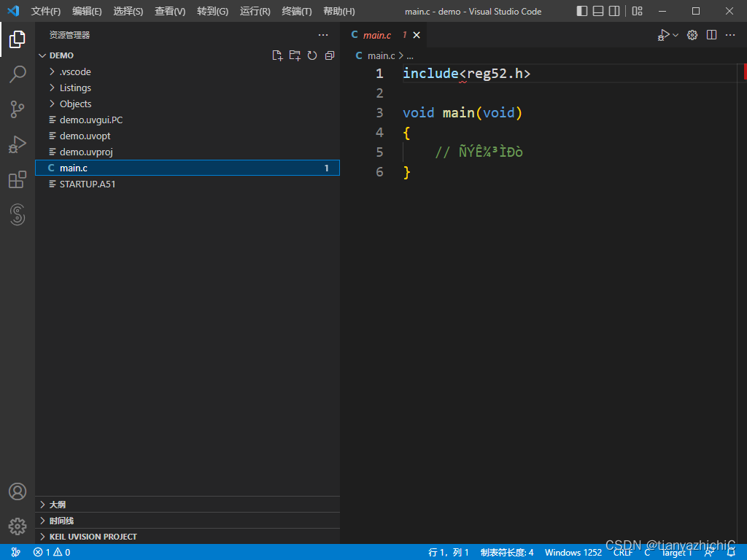Viewport: 747px width, 560px height.
Task: Split the editor to the right
Action: point(712,35)
